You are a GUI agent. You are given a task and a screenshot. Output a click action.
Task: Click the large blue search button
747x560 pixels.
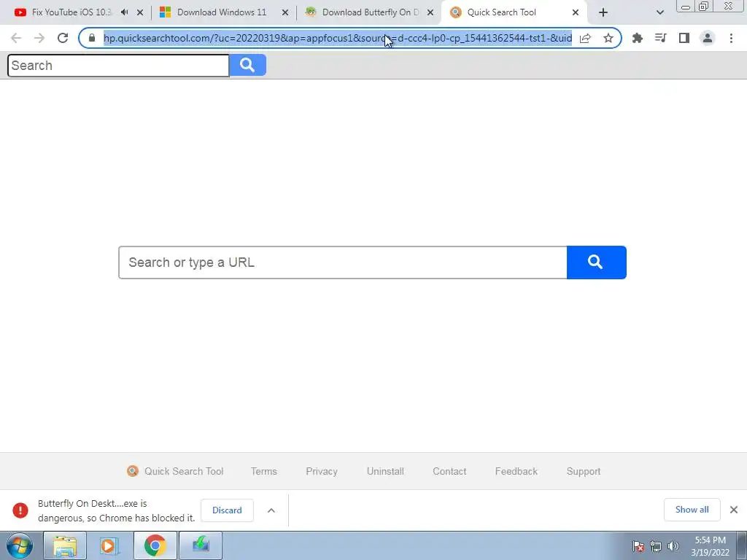pyautogui.click(x=597, y=262)
